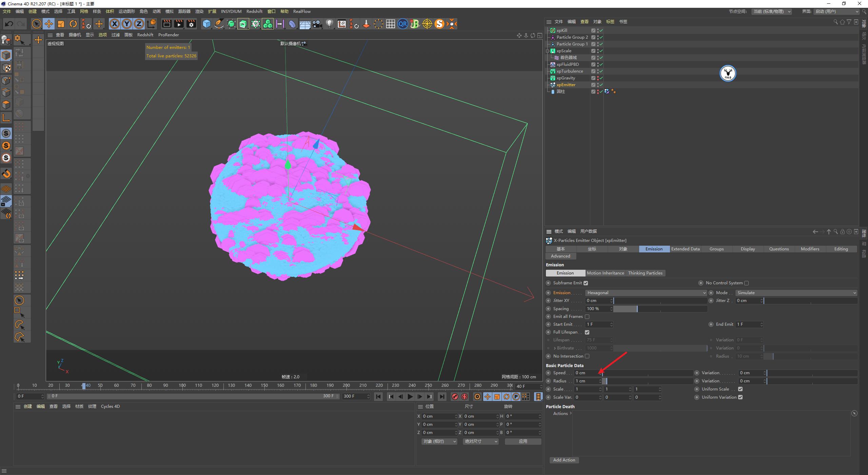868x475 pixels.
Task: Disable the green checkmark on xpGravity
Action: point(600,78)
